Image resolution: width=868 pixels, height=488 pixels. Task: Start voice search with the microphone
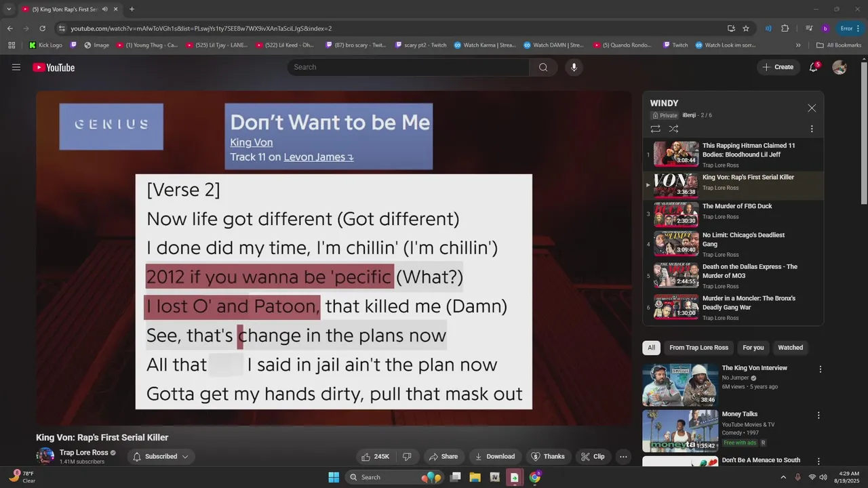pyautogui.click(x=574, y=67)
